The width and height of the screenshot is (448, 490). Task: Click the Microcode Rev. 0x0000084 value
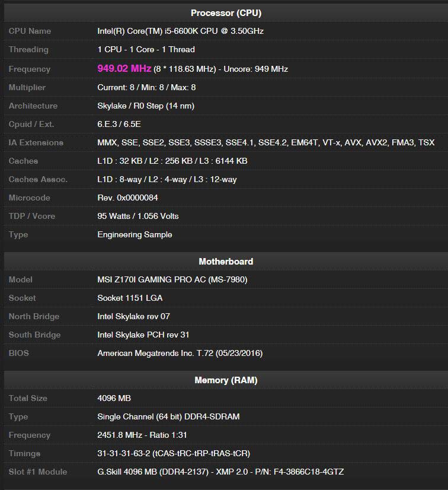(x=127, y=198)
